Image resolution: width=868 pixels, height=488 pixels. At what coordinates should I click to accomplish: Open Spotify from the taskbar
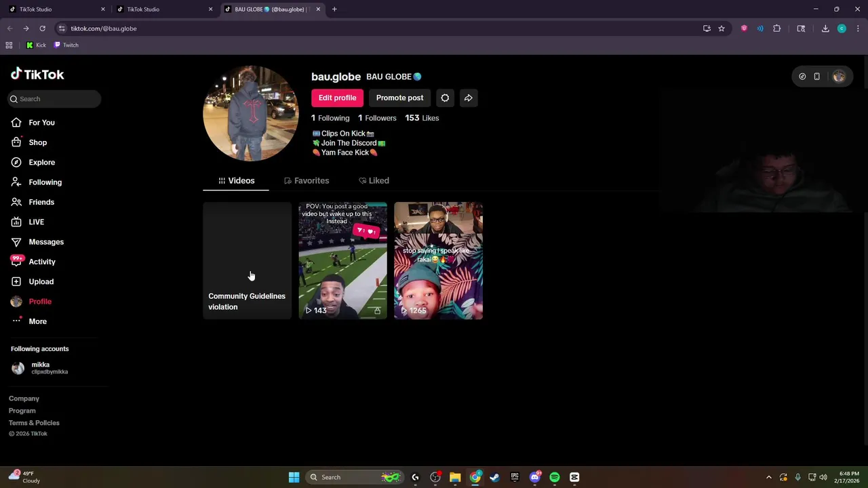point(555,477)
